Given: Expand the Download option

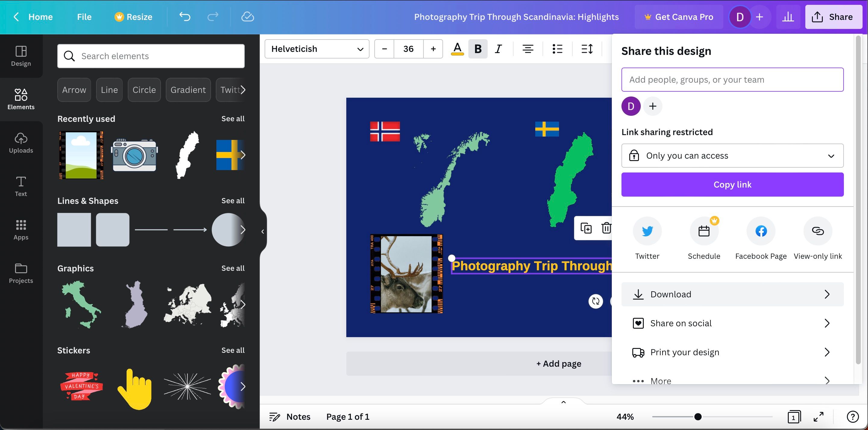Looking at the screenshot, I should pos(732,294).
